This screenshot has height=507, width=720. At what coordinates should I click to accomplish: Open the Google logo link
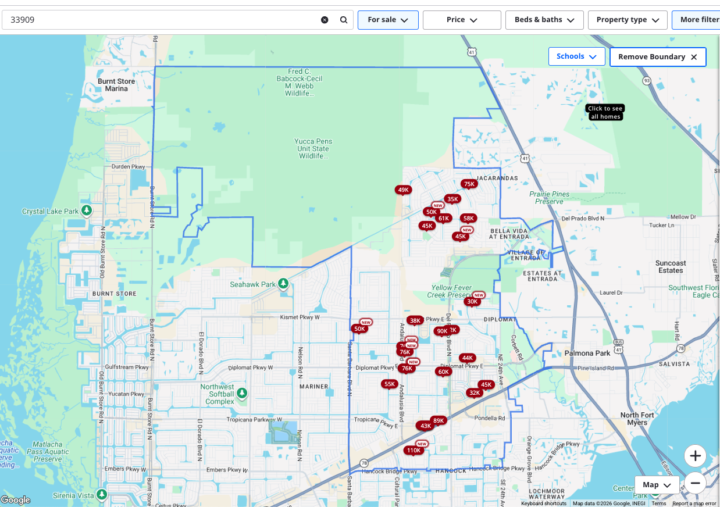click(x=16, y=500)
